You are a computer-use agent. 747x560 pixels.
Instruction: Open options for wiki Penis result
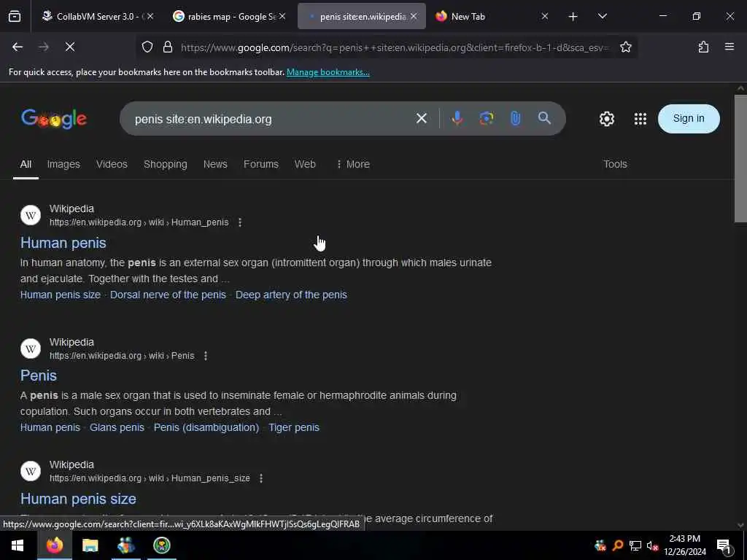205,356
